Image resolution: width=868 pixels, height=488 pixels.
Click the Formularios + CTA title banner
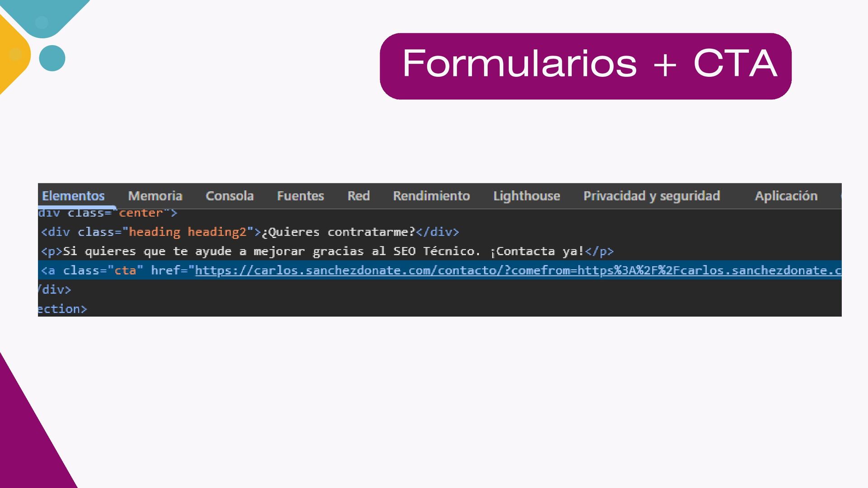click(x=585, y=66)
